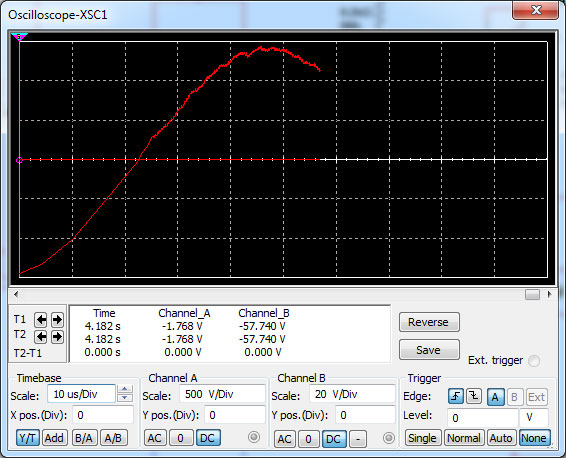Click trigger Level value field

pos(483,418)
